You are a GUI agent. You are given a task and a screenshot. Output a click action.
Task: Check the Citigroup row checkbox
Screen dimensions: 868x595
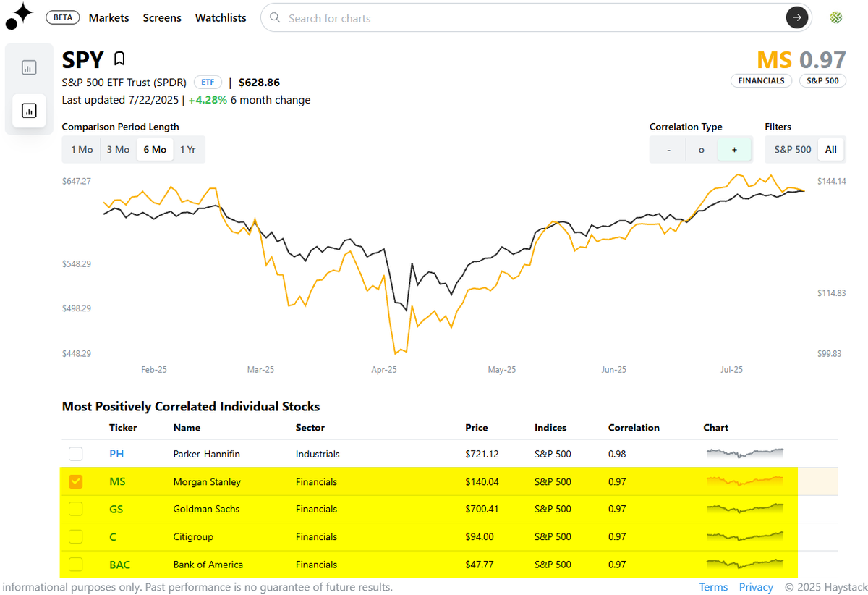coord(76,536)
